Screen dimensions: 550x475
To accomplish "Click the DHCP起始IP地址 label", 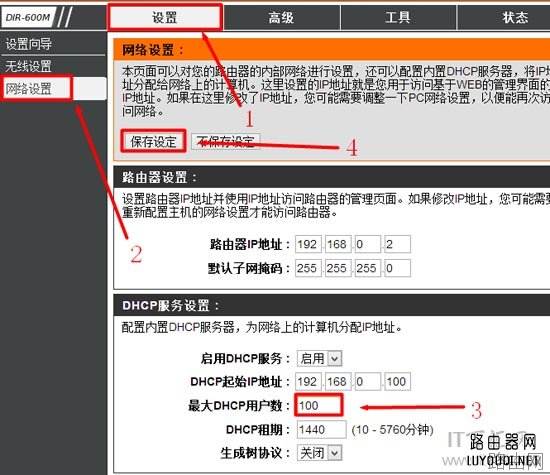I will (x=240, y=381).
